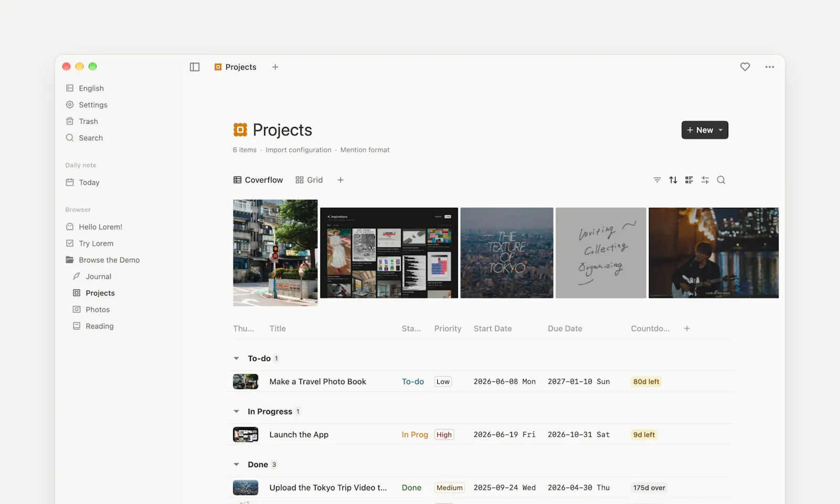Collapse the Done group

click(236, 465)
